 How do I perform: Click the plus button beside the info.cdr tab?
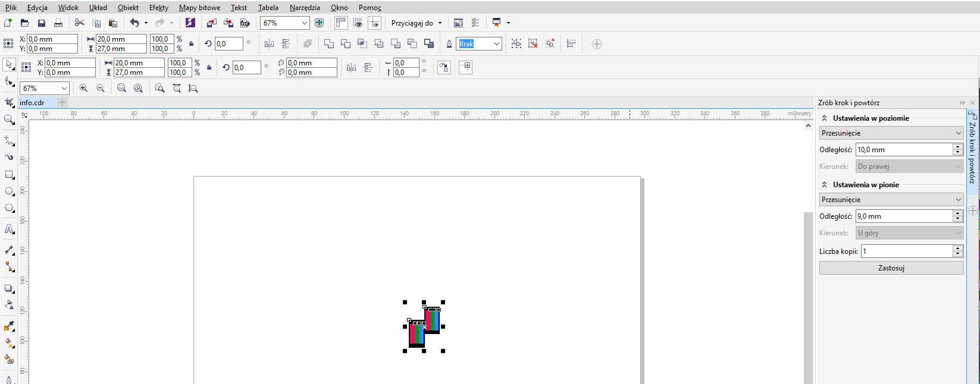[x=62, y=103]
